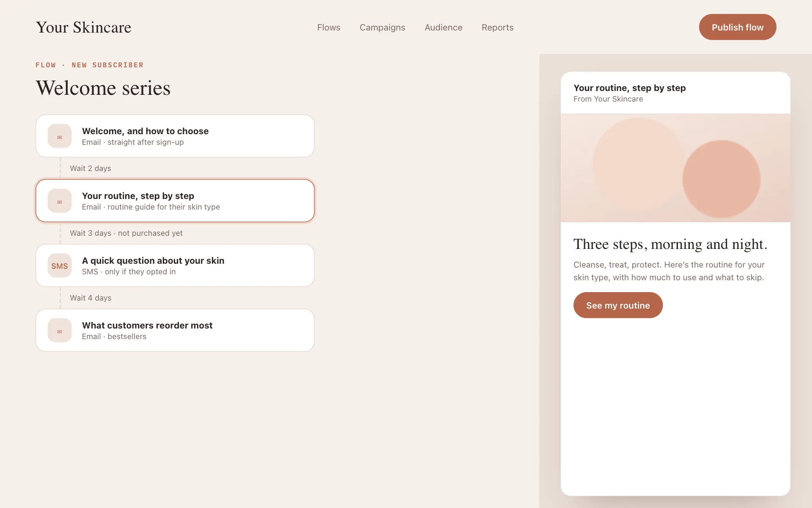Open the Flows nav item
The image size is (812, 508).
pyautogui.click(x=329, y=28)
